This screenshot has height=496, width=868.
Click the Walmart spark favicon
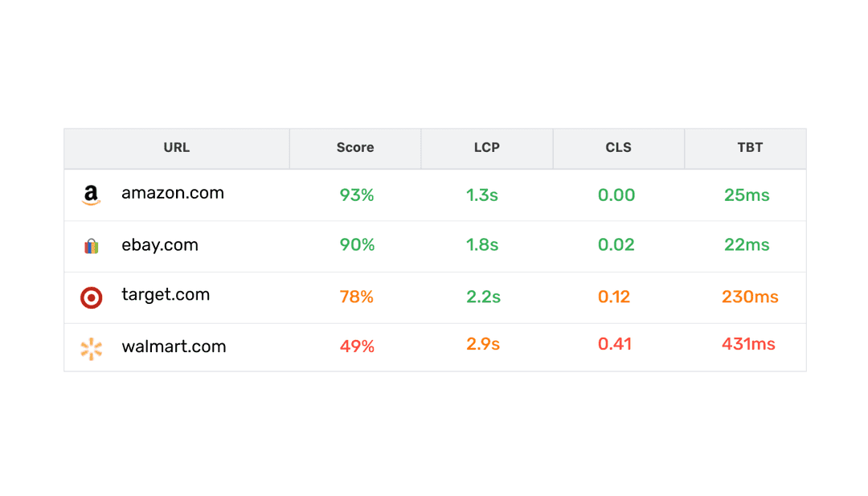tap(91, 346)
